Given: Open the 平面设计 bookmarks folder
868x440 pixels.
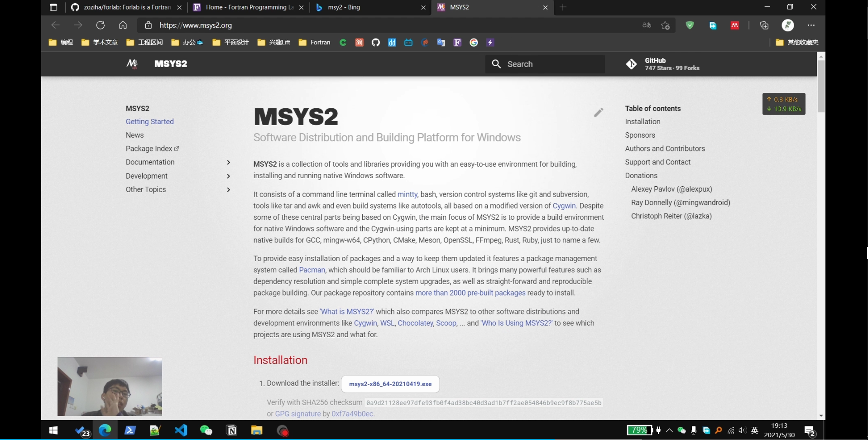Looking at the screenshot, I should pyautogui.click(x=231, y=43).
